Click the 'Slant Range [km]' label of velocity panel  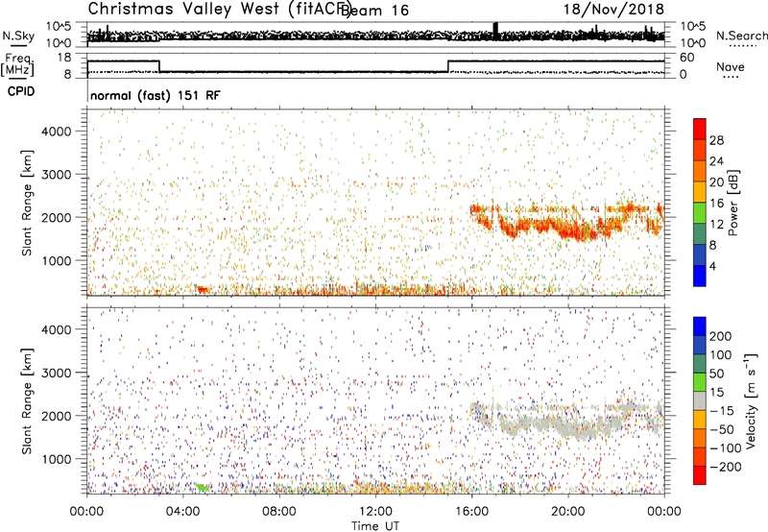click(27, 401)
